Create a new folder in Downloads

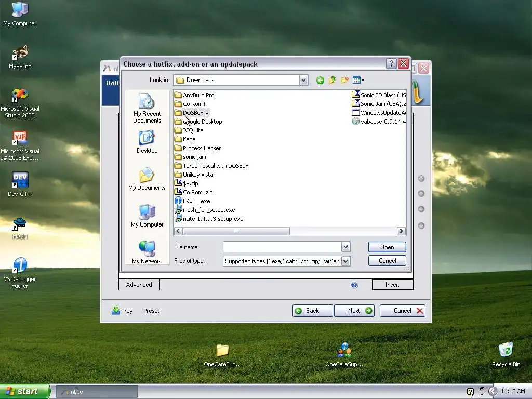click(x=344, y=81)
